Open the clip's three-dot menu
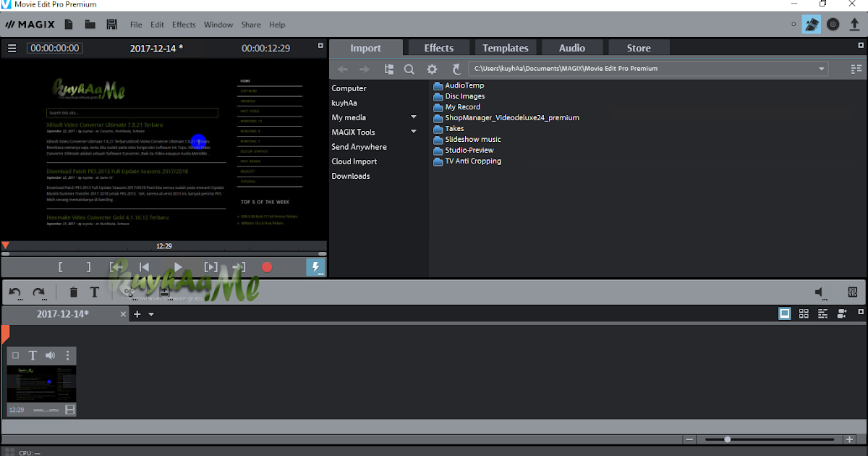Viewport: 868px width, 456px height. coord(68,355)
